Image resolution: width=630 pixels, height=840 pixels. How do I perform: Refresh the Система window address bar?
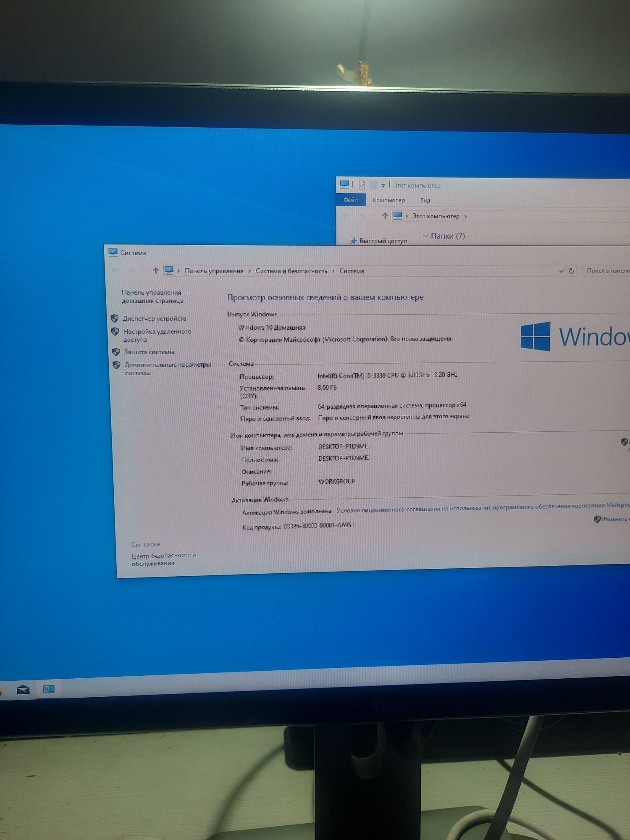(x=571, y=271)
